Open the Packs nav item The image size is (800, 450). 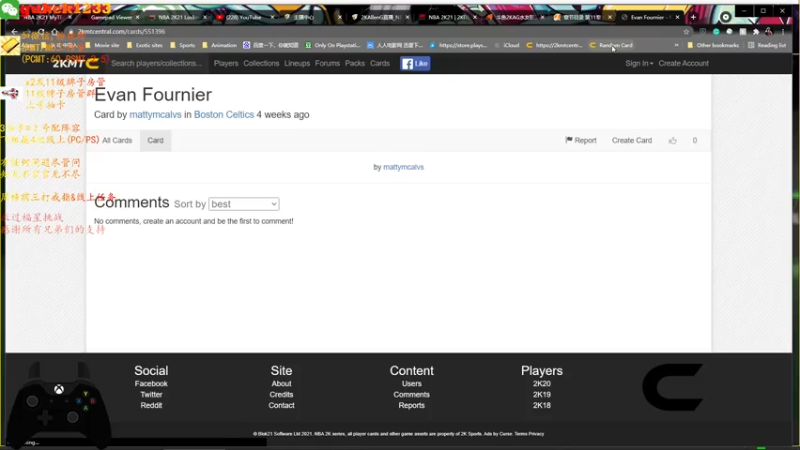point(355,63)
